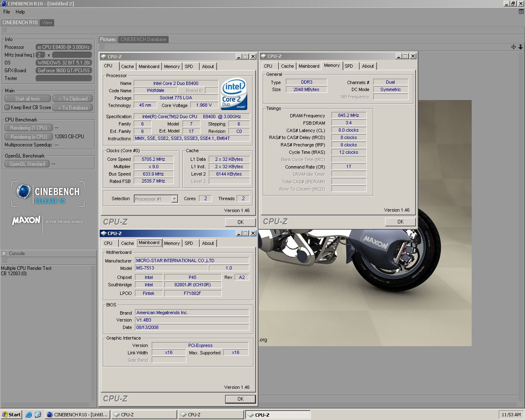
Task: Click the To Database button
Action: (x=73, y=108)
